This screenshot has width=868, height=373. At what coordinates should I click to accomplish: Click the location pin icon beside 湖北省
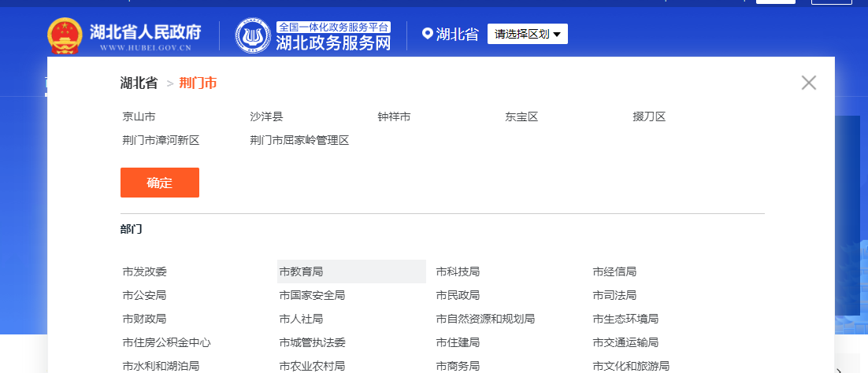[x=428, y=34]
